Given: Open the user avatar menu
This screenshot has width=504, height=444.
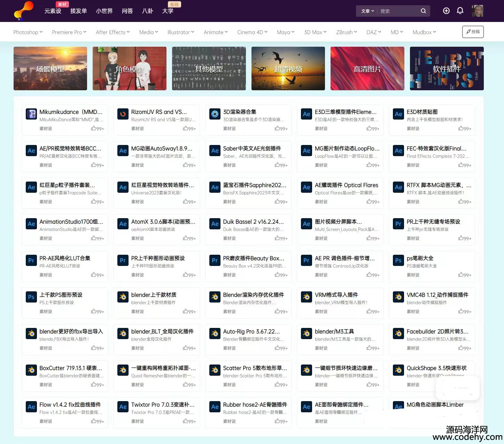Looking at the screenshot, I should click(478, 11).
